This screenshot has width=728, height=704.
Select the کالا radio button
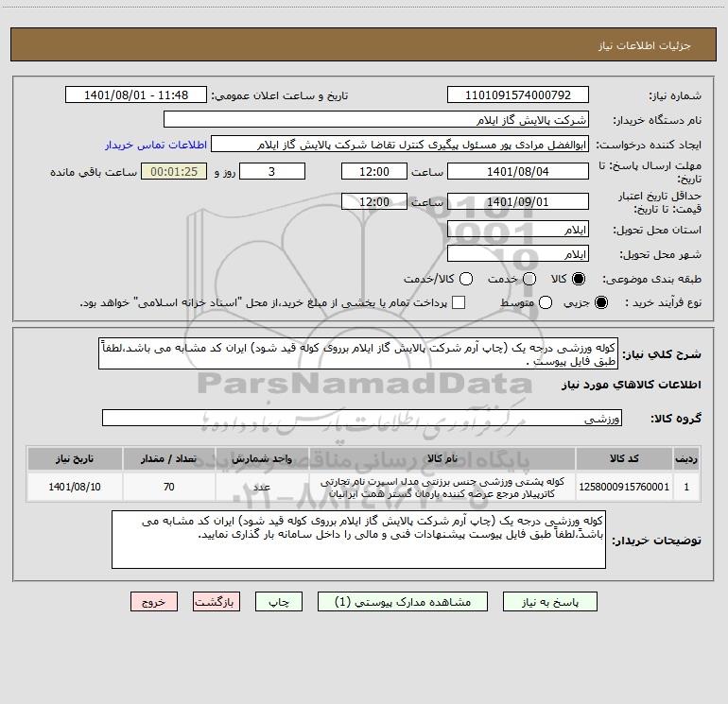pyautogui.click(x=579, y=279)
